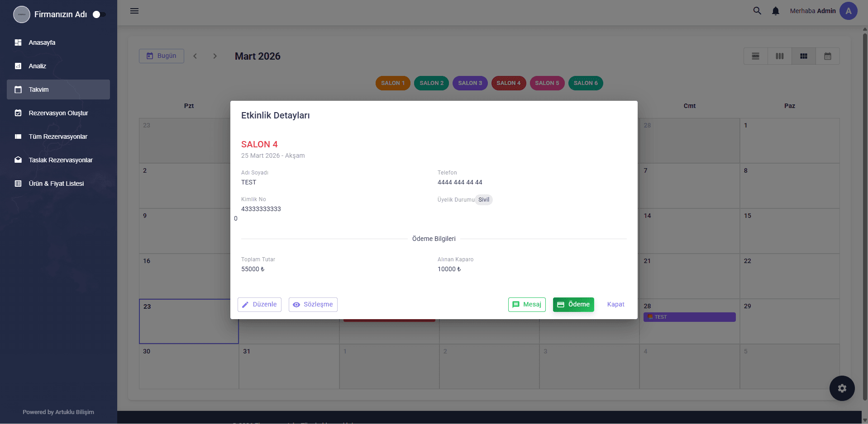Go to previous month arrow
868x424 pixels.
point(195,56)
